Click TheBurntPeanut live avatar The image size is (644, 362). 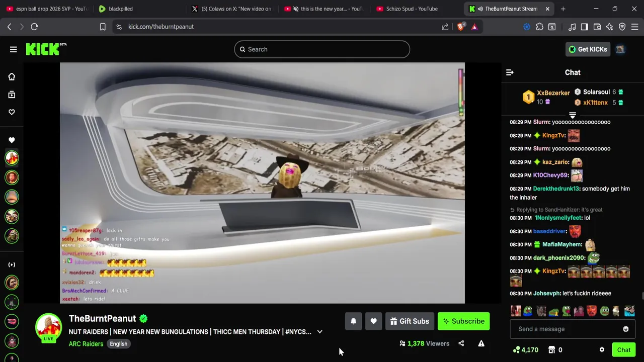point(48,328)
